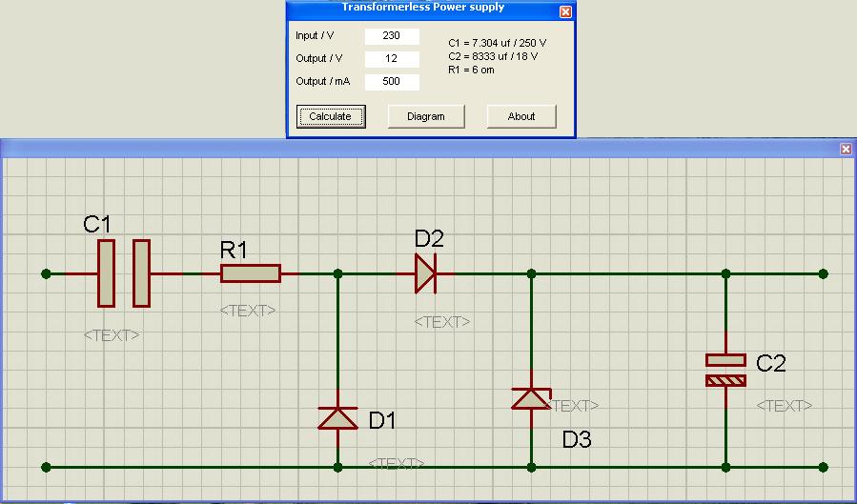
Task: Click the C2 = 8333 uf / 18 V result
Action: pyautogui.click(x=493, y=56)
